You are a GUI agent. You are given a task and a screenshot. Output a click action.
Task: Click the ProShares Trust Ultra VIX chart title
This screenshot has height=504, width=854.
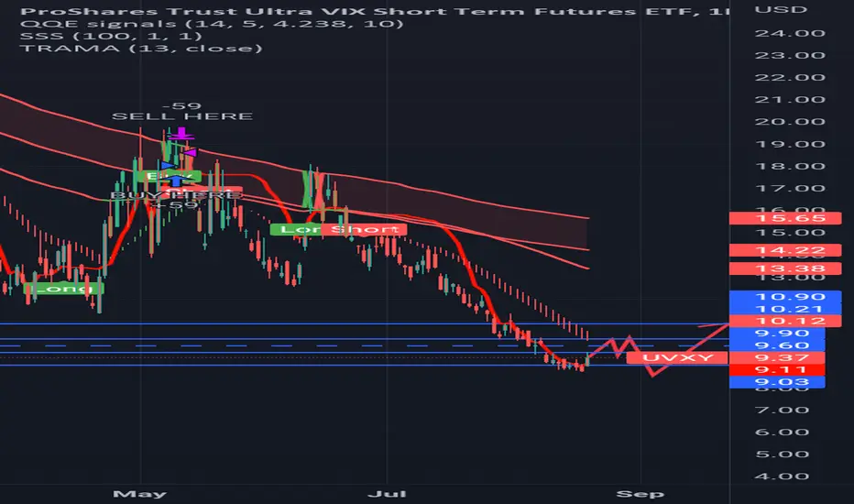coord(374,11)
